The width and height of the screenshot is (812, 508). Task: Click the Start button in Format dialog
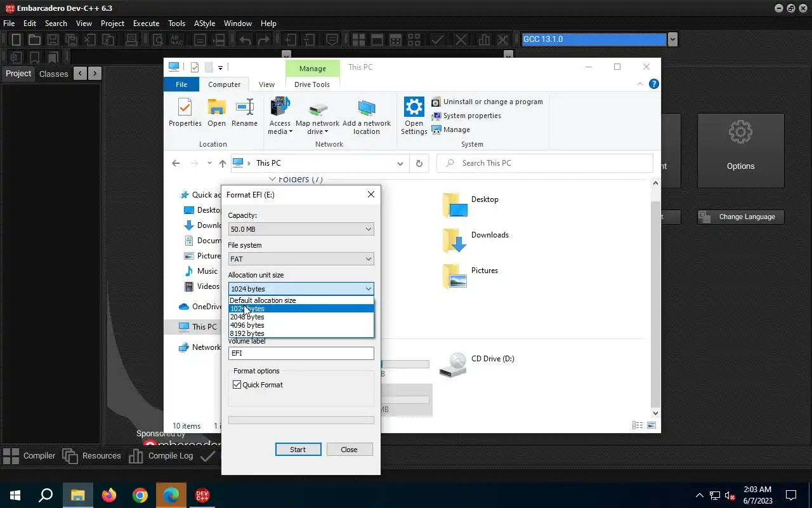(x=298, y=450)
